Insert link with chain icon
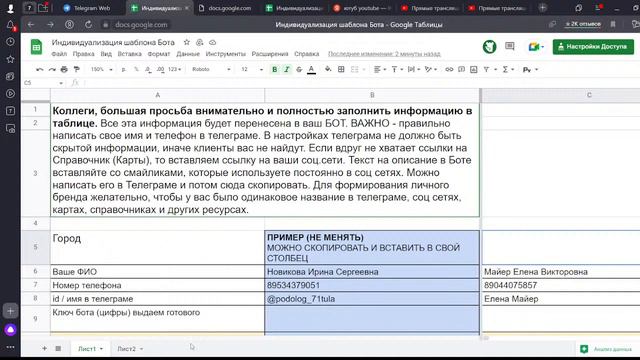640x360 pixels. pyautogui.click(x=449, y=70)
